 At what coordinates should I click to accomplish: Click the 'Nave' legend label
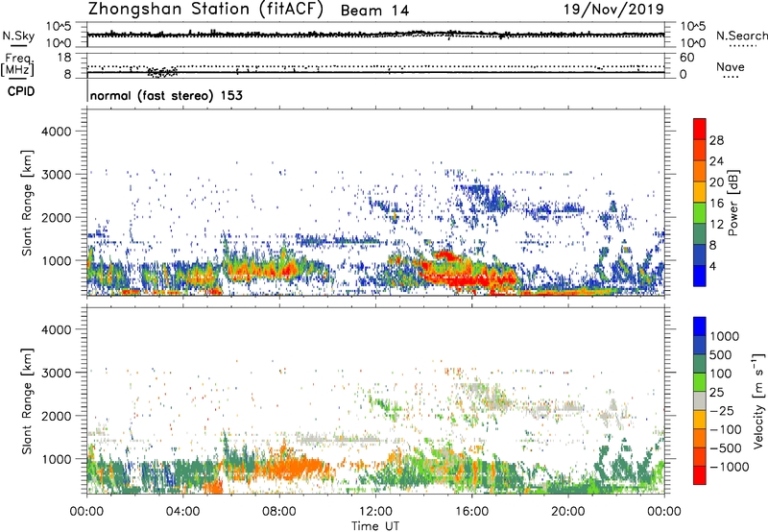731,67
